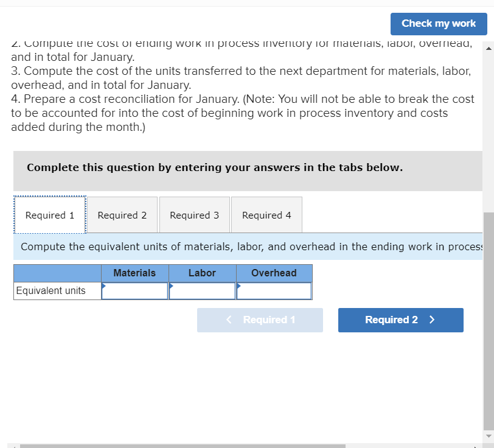Screen dimensions: 494x448
Task: Click the Equivalent units row label
Action: coord(50,291)
